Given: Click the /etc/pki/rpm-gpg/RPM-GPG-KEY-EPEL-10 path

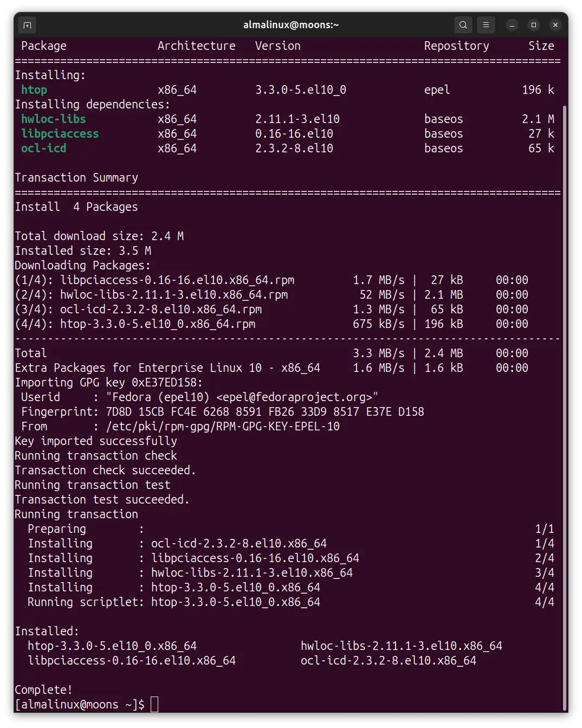Looking at the screenshot, I should point(223,427).
